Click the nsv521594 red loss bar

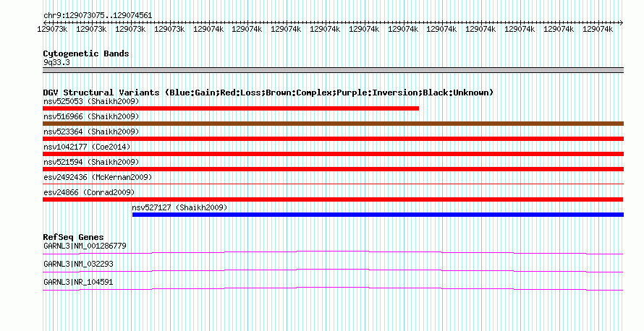tap(333, 169)
